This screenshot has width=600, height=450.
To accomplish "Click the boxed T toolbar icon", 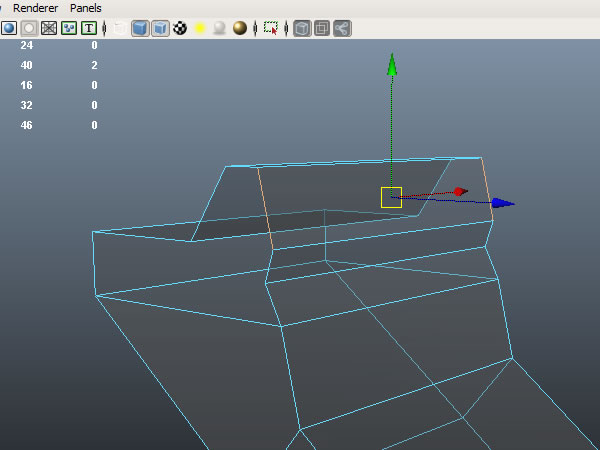I will tap(89, 28).
